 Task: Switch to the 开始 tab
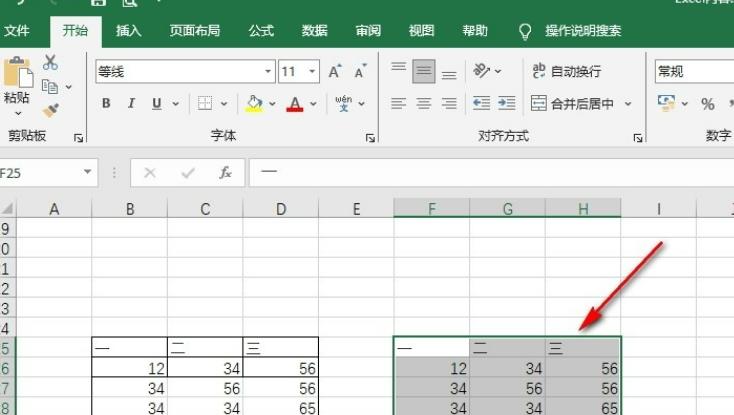(75, 31)
